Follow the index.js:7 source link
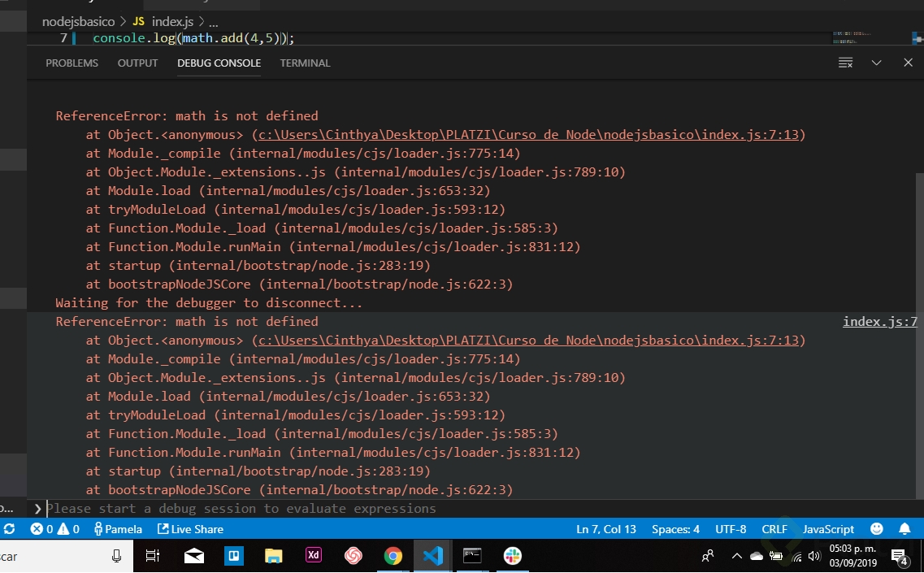924x573 pixels. (x=880, y=322)
